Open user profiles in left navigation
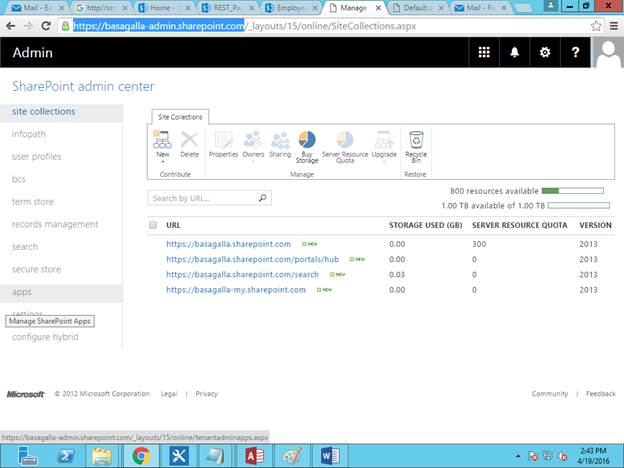 coord(37,156)
